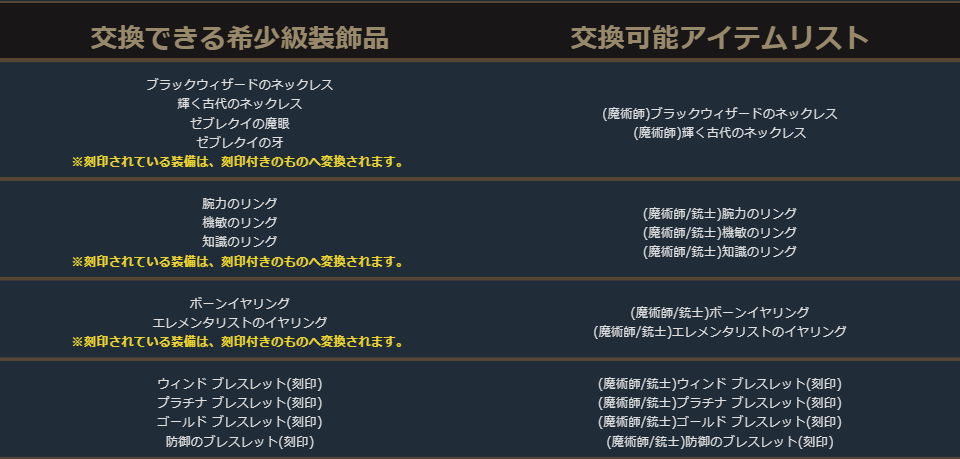Click yellow note under エレメンタリストのイヤリング
The height and width of the screenshot is (459, 960).
point(239,341)
